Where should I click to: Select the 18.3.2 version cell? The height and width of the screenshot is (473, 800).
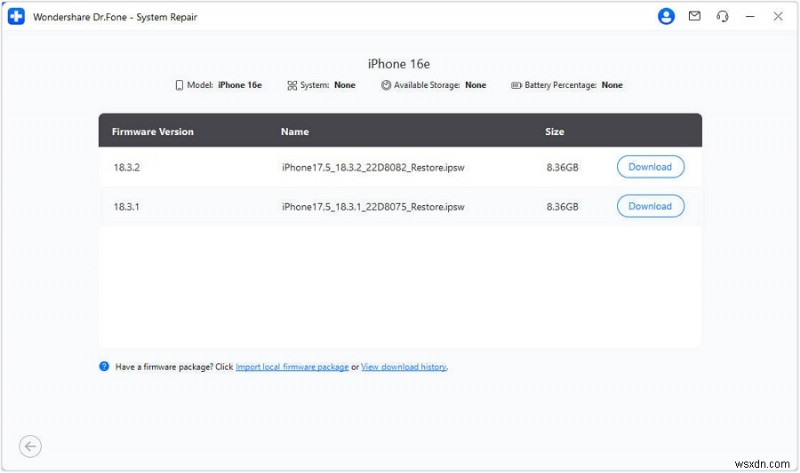coord(127,167)
